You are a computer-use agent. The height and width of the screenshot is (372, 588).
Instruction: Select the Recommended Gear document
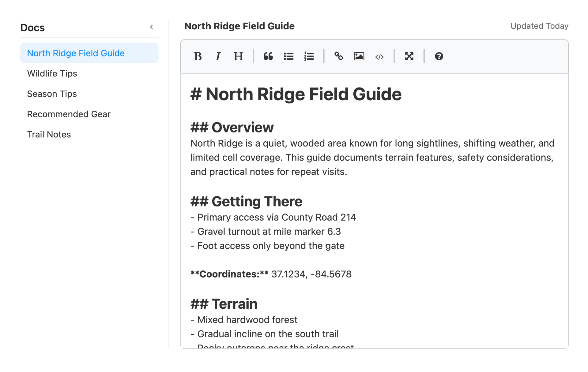point(69,114)
